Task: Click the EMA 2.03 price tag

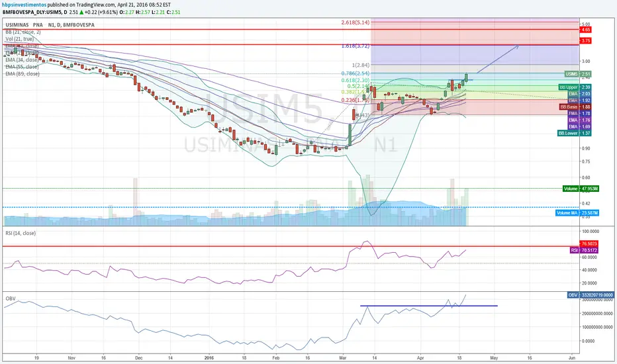Action: 579,94
